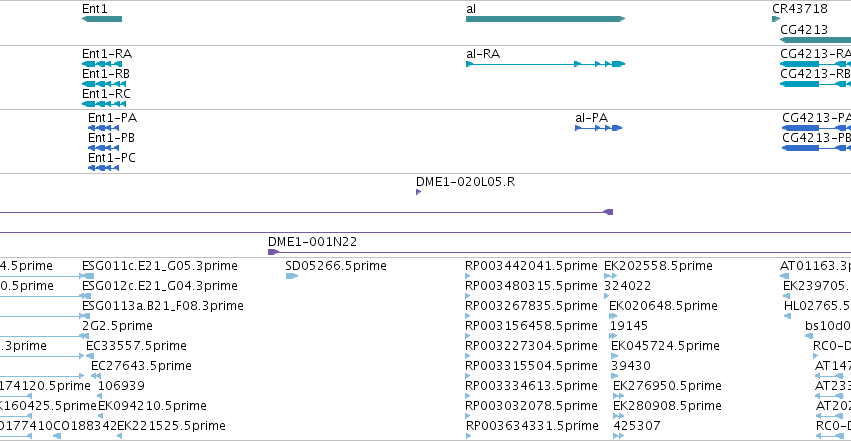Select the EK276950.5prime EST label
The width and height of the screenshot is (851, 441).
667,386
